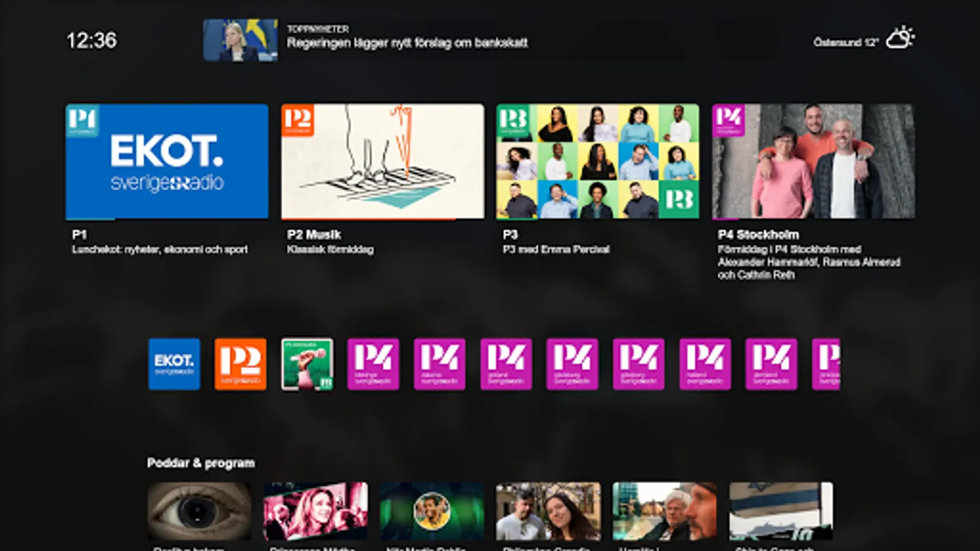Click the 12:36 clock display
Screen dimensions: 980x551
coord(91,40)
